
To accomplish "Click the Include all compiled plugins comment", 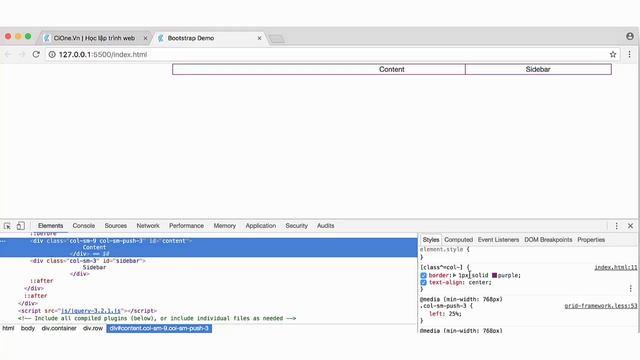I will coord(157,318).
